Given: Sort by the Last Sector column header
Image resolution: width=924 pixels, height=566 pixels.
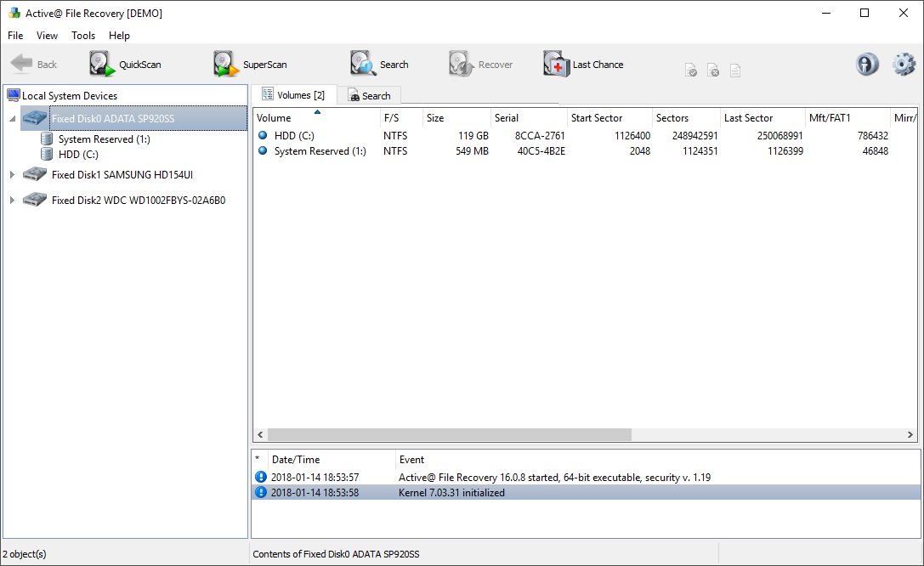Looking at the screenshot, I should click(x=762, y=118).
